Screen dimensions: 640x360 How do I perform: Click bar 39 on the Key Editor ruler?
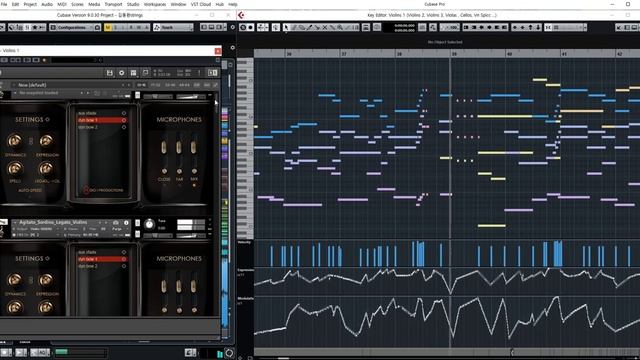[454, 54]
